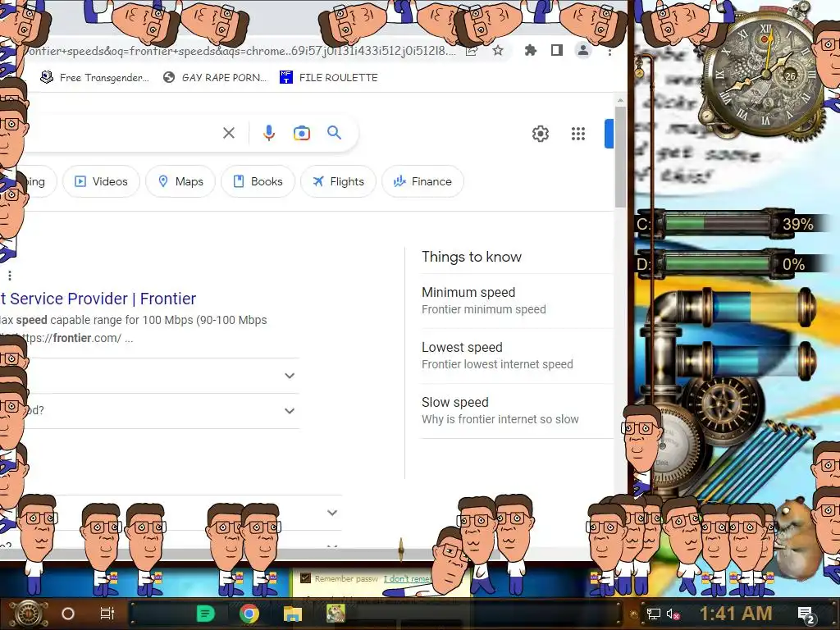Click the I don't remember link

[408, 578]
